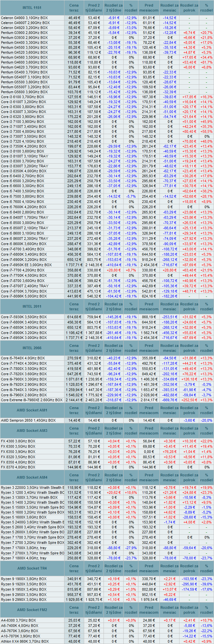Click Core i5 7600K 4,20GHz BOX name

click(x=24, y=207)
